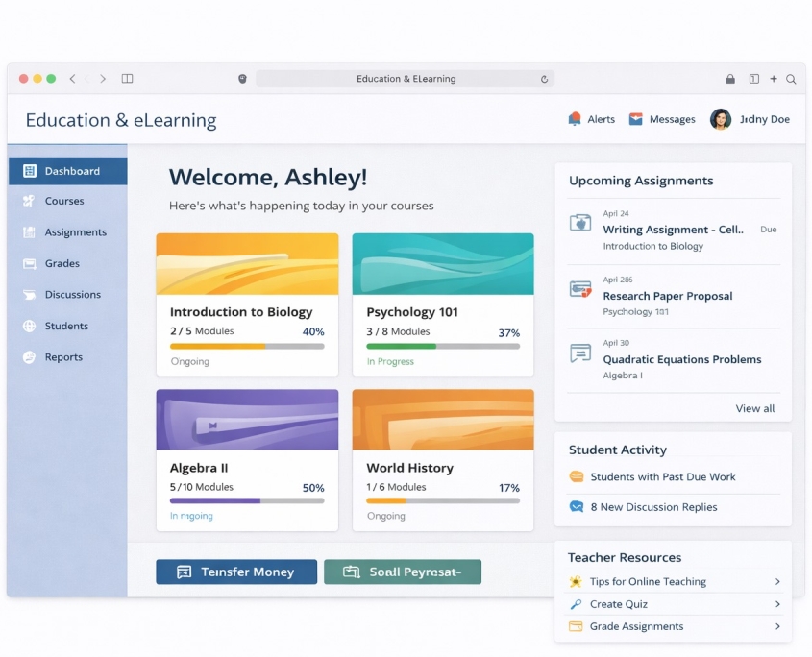This screenshot has width=812, height=657.
Task: Open the Messages envelope icon
Action: (x=635, y=119)
